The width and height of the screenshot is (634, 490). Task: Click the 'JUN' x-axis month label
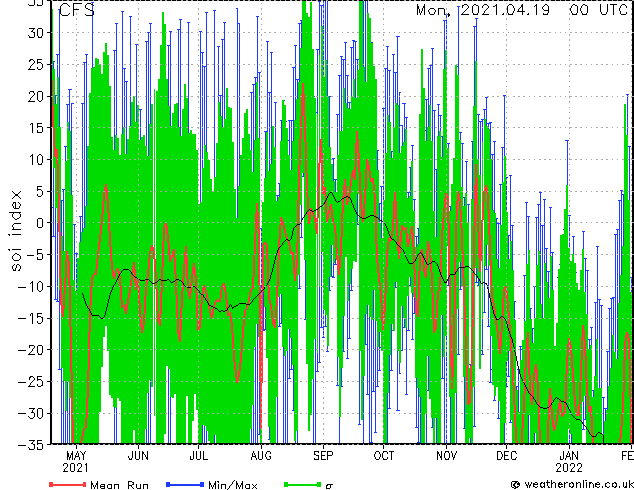pyautogui.click(x=138, y=456)
